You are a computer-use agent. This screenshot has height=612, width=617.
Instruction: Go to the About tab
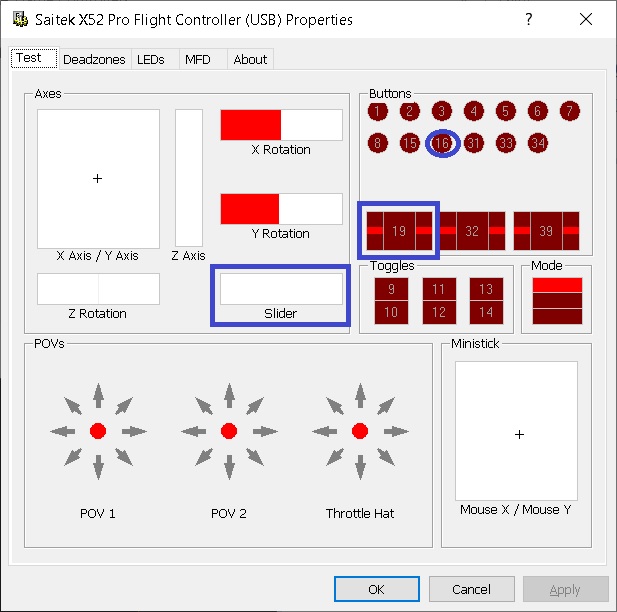250,59
